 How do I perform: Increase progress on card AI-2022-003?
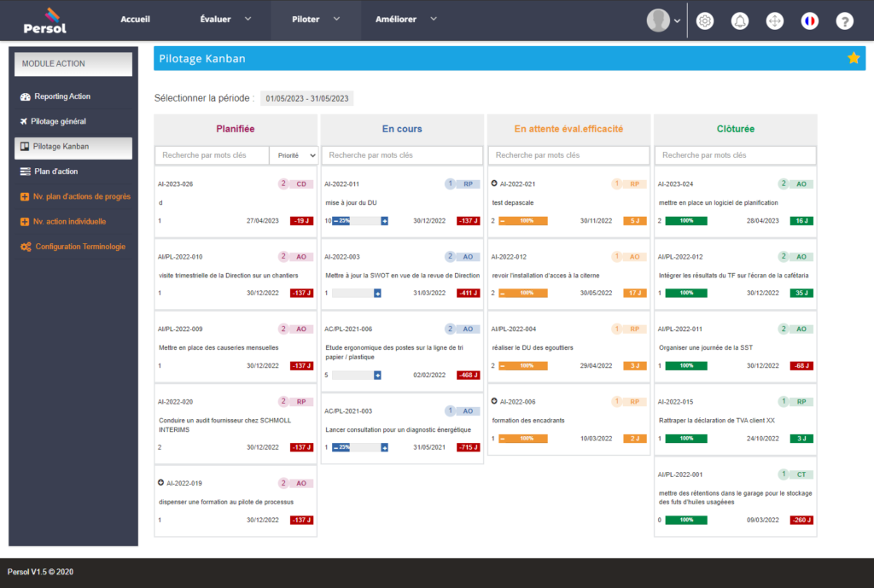pyautogui.click(x=377, y=294)
